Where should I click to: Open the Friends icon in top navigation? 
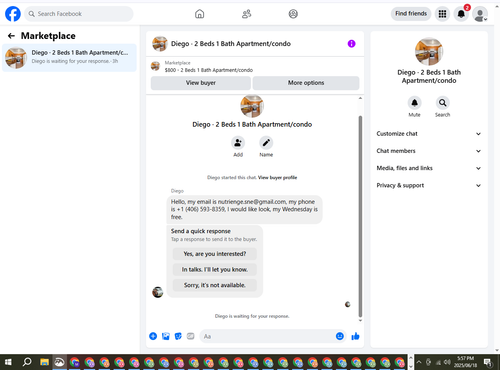(246, 14)
